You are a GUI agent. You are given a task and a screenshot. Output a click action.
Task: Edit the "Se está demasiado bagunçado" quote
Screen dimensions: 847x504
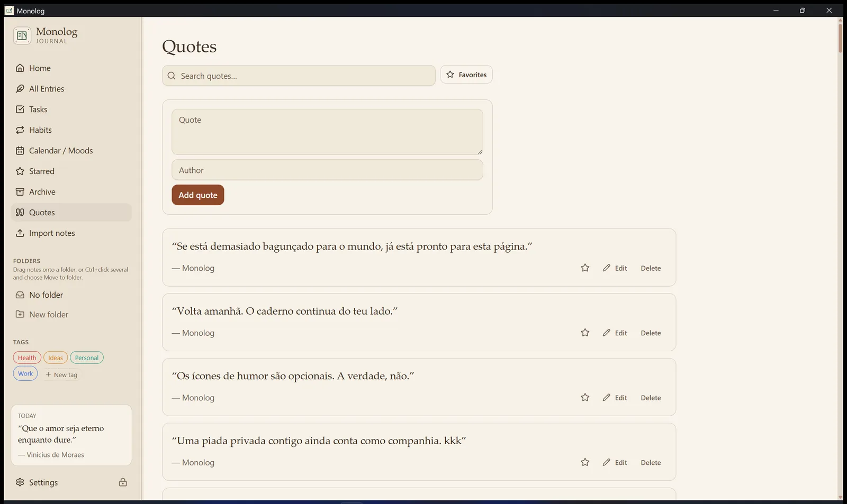[x=615, y=268]
